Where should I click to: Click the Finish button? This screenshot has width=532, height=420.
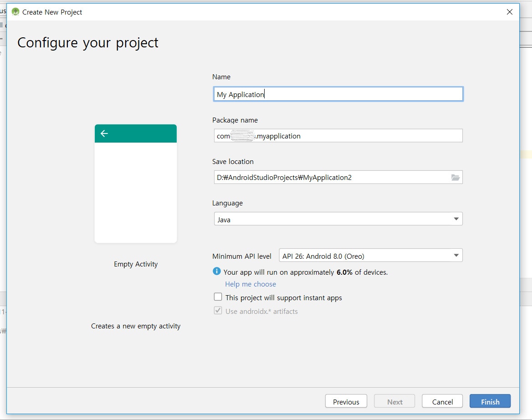point(490,401)
